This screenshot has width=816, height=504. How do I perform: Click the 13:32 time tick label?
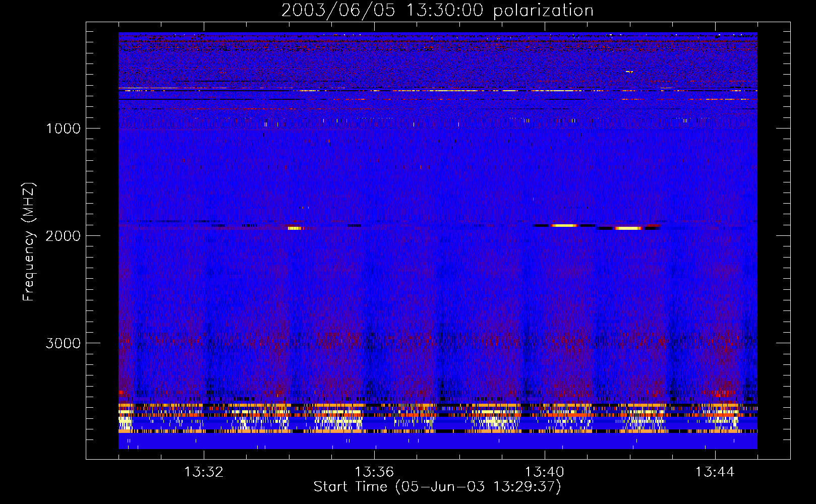point(204,472)
